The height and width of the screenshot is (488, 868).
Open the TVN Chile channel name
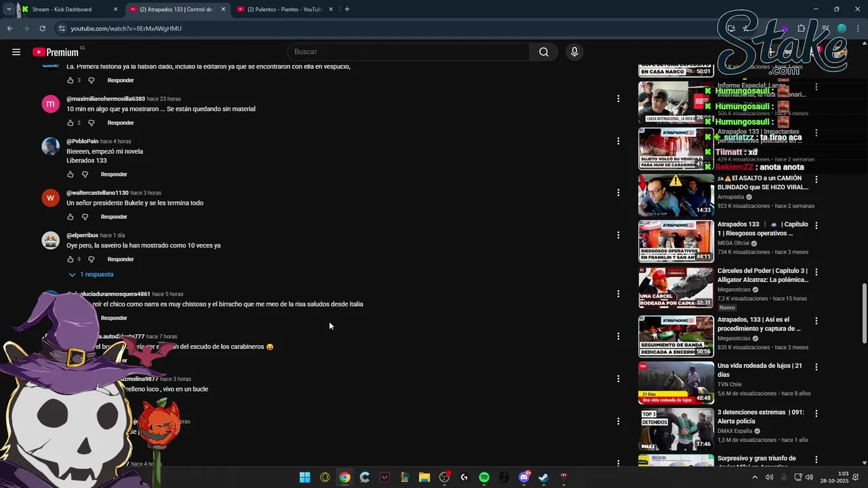pos(730,384)
